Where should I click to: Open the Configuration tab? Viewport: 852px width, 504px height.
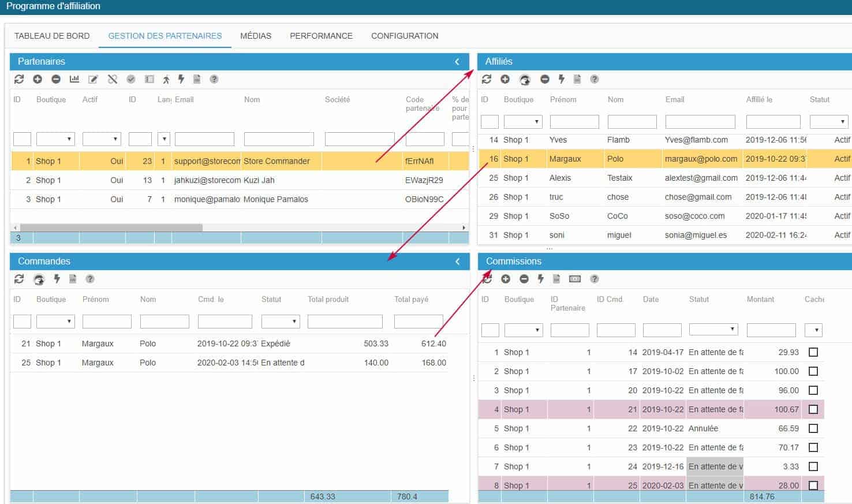click(405, 36)
